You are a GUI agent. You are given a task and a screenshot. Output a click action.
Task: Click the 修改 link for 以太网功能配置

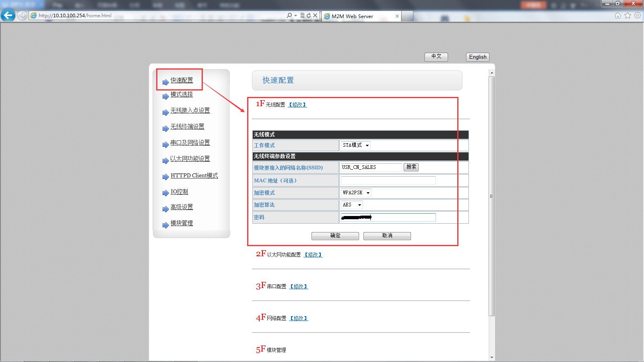click(x=313, y=255)
